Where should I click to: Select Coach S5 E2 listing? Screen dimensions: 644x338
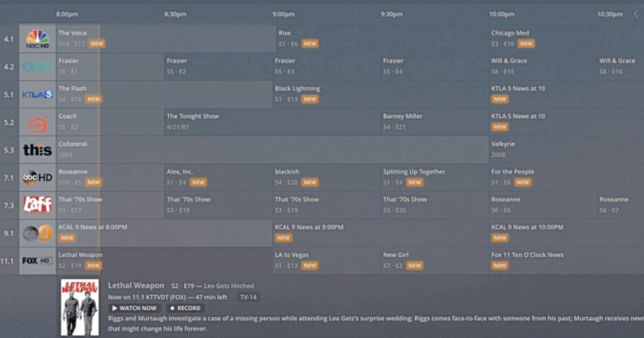pos(110,122)
